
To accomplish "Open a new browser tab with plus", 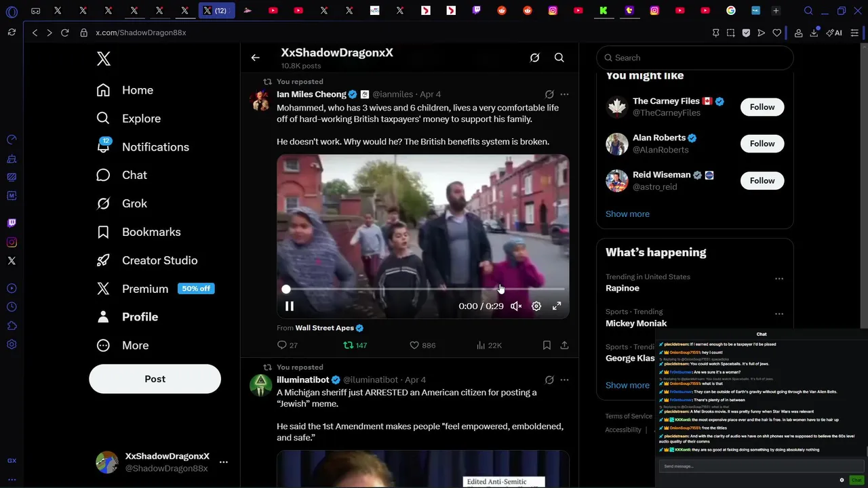I will [x=776, y=10].
